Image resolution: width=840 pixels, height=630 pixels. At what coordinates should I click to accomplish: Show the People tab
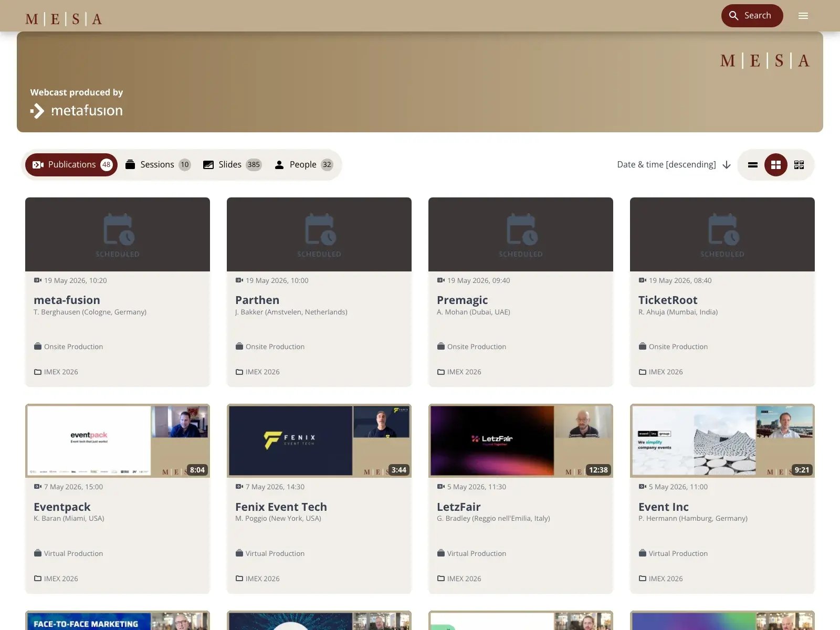(x=303, y=165)
